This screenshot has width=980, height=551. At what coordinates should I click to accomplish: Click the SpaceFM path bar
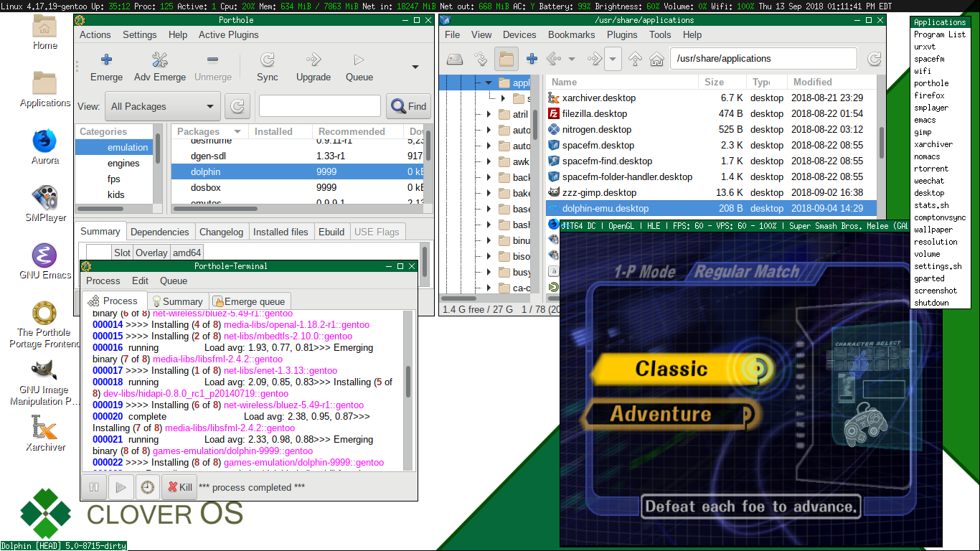click(763, 59)
